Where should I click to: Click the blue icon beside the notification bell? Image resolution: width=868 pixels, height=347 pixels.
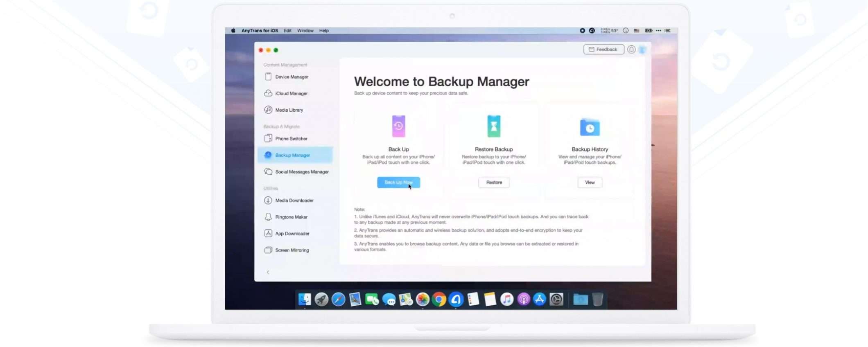(x=642, y=50)
